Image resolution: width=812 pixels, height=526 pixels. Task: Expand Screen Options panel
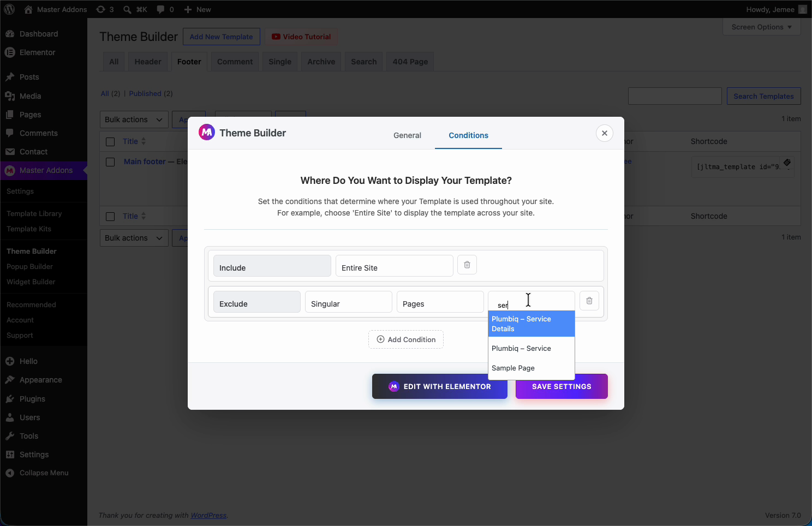(762, 27)
